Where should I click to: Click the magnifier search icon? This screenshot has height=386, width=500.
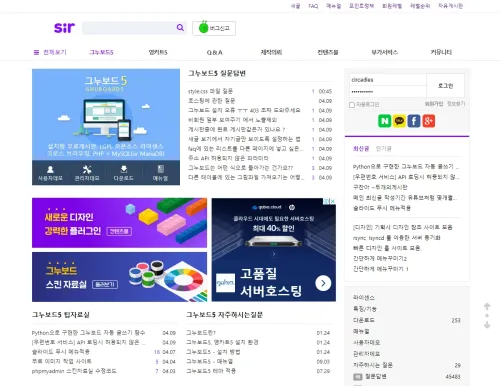tap(180, 28)
